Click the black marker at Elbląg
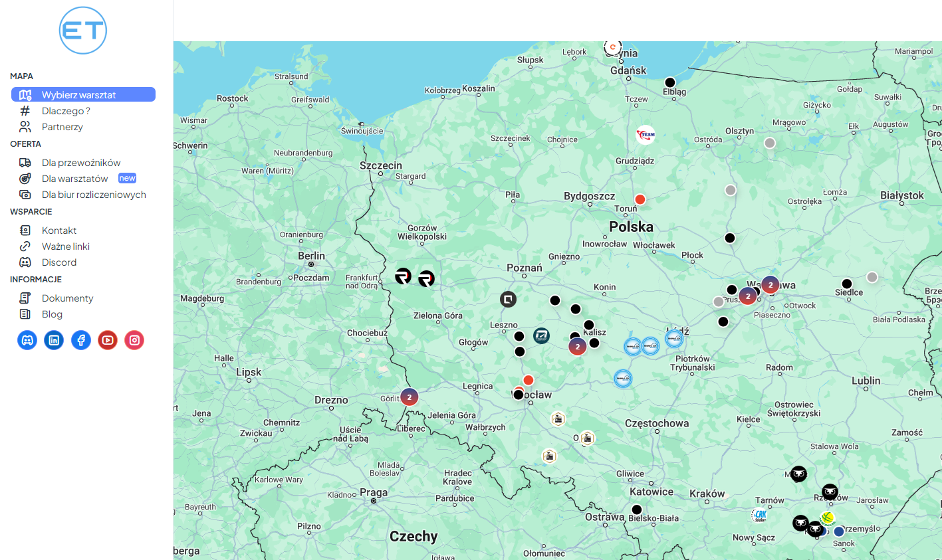The height and width of the screenshot is (560, 942). click(x=670, y=83)
